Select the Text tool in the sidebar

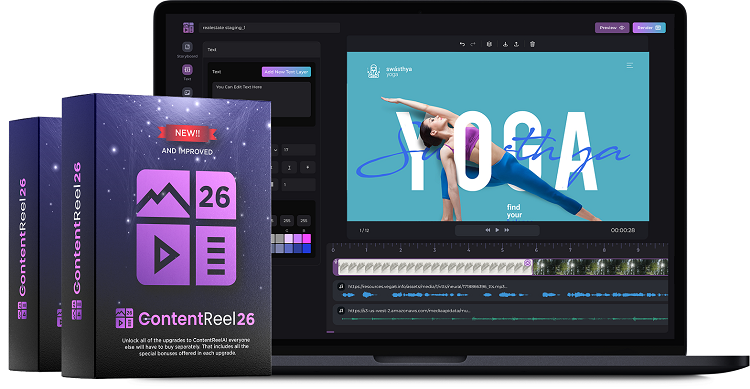(187, 72)
